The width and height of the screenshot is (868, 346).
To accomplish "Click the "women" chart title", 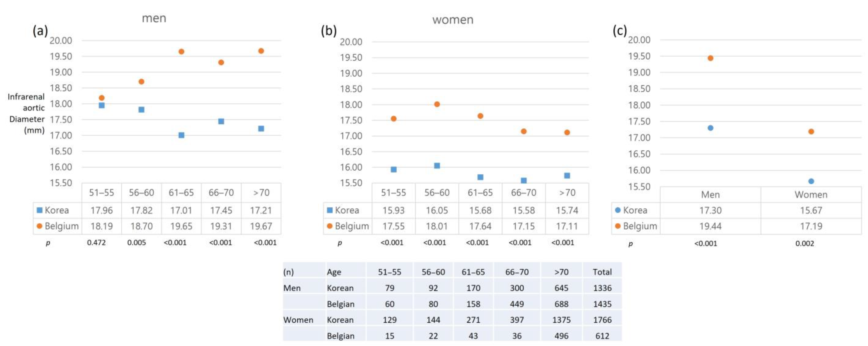I will [x=453, y=20].
